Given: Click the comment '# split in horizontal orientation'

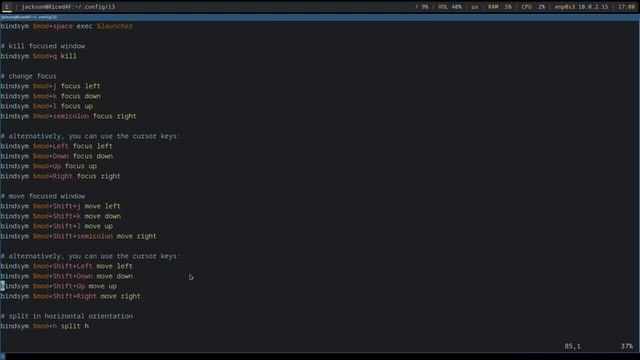Looking at the screenshot, I should point(67,316).
